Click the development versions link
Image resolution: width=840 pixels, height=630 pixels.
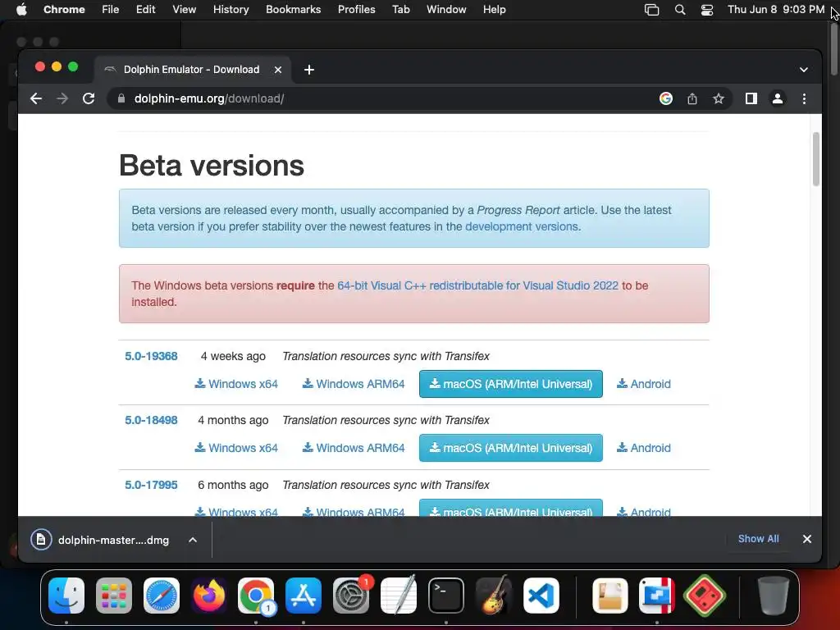[521, 226]
